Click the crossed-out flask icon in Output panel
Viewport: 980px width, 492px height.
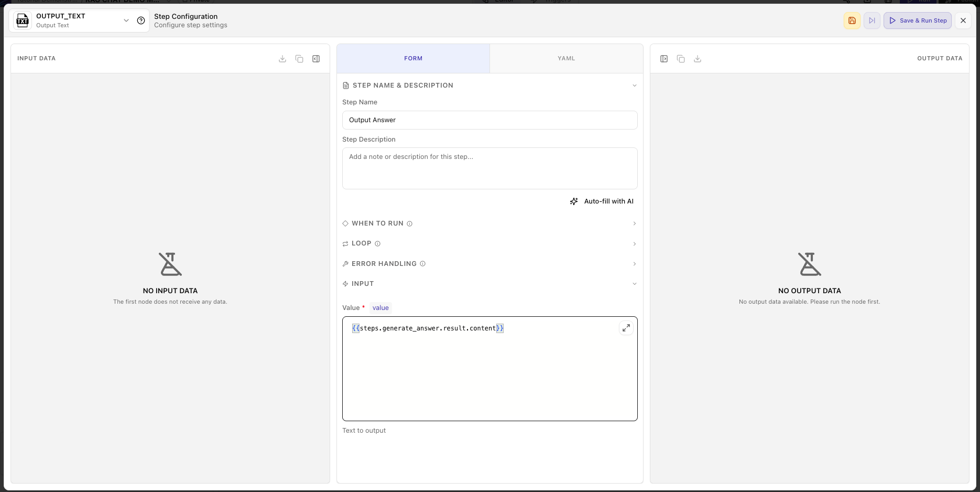coord(810,264)
